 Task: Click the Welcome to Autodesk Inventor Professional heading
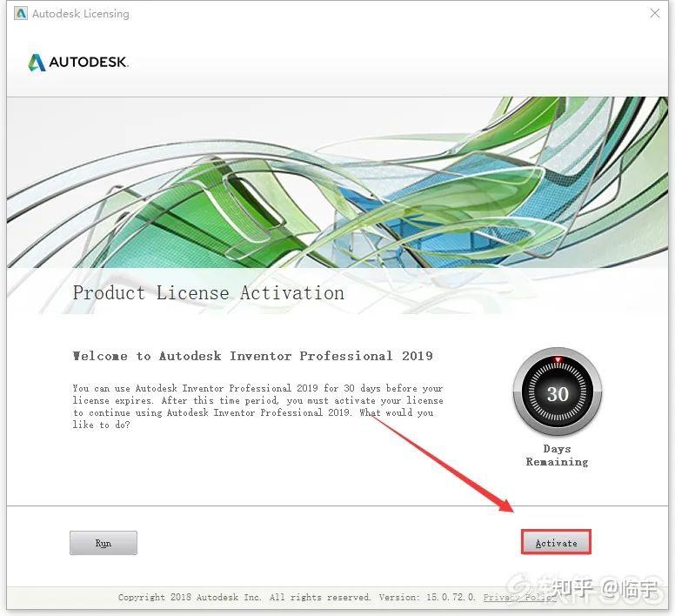tap(253, 356)
